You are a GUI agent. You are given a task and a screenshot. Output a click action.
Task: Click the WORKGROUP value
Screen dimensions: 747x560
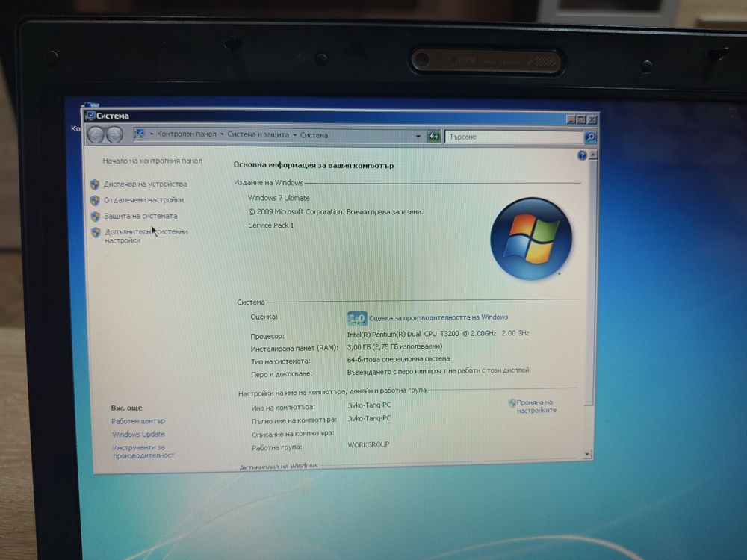click(368, 445)
